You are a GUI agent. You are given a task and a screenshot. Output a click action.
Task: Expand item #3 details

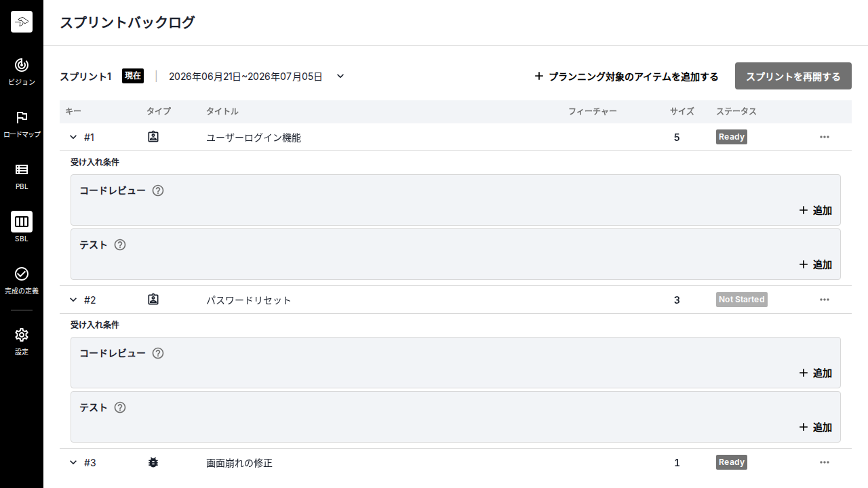pyautogui.click(x=73, y=462)
